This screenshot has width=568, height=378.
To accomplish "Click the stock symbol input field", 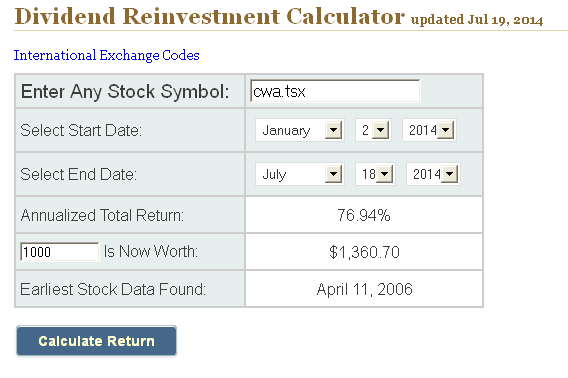I will pos(335,91).
